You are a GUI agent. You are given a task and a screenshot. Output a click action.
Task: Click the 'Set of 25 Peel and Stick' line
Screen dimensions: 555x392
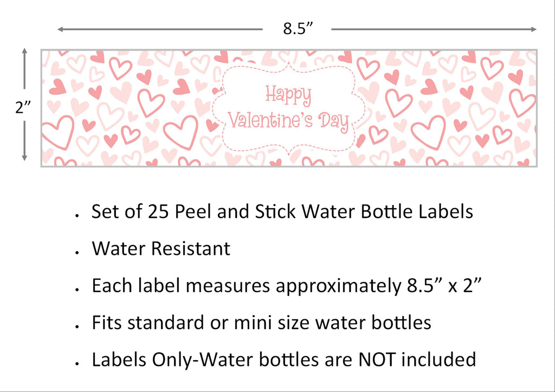click(x=282, y=212)
